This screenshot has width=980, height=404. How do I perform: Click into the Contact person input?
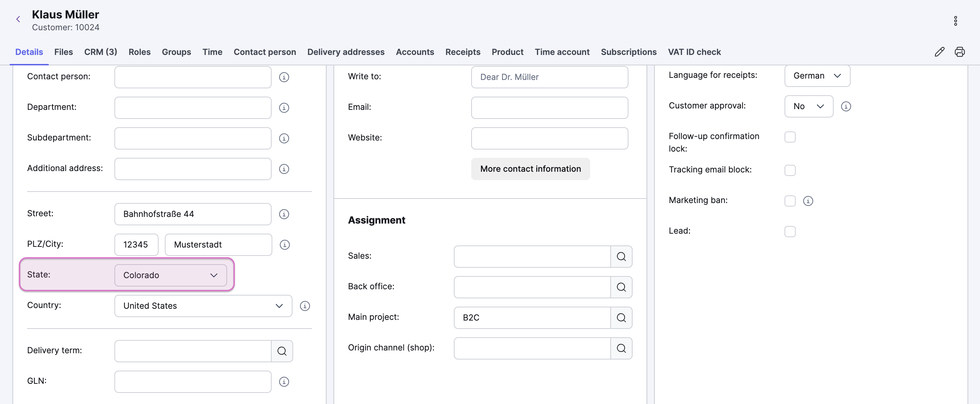pos(193,77)
